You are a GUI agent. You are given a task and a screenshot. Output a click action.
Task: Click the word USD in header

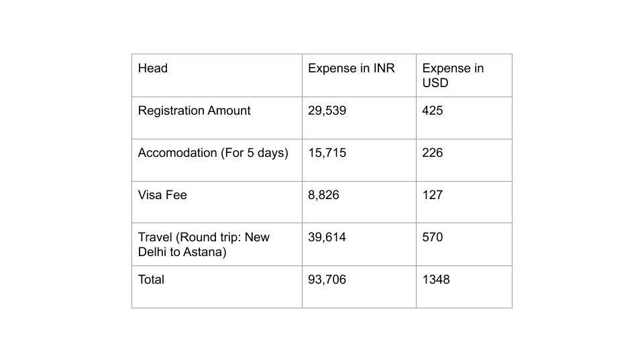435,83
